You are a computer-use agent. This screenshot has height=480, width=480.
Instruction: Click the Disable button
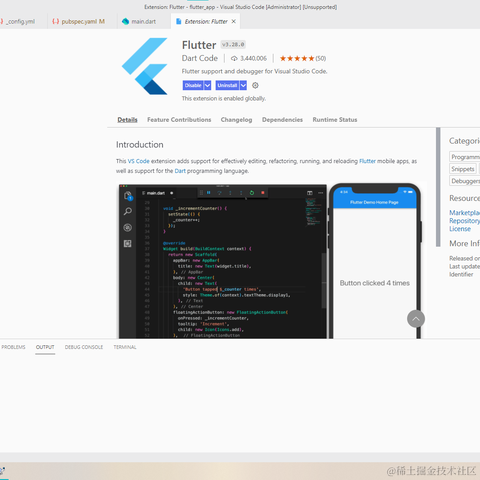193,85
